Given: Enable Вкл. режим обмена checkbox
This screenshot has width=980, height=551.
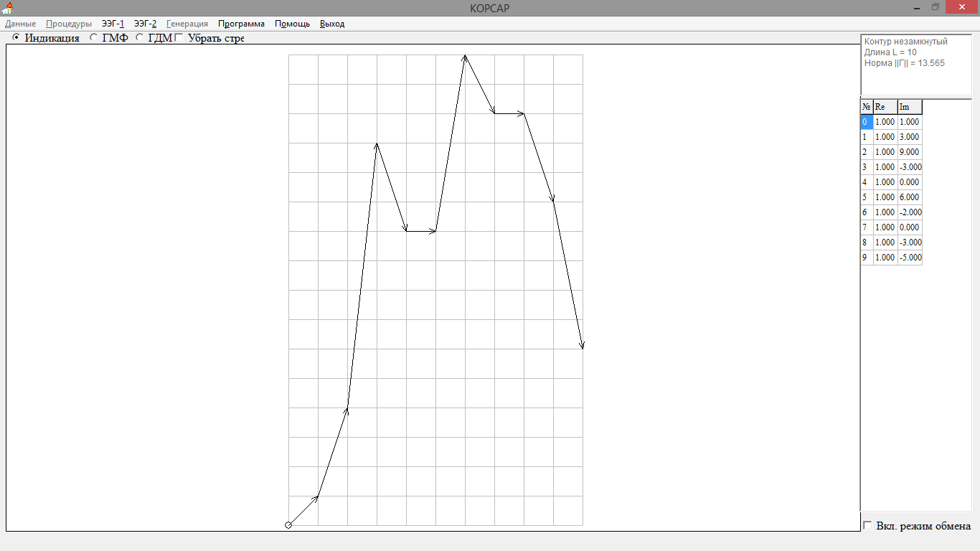Looking at the screenshot, I should (867, 526).
